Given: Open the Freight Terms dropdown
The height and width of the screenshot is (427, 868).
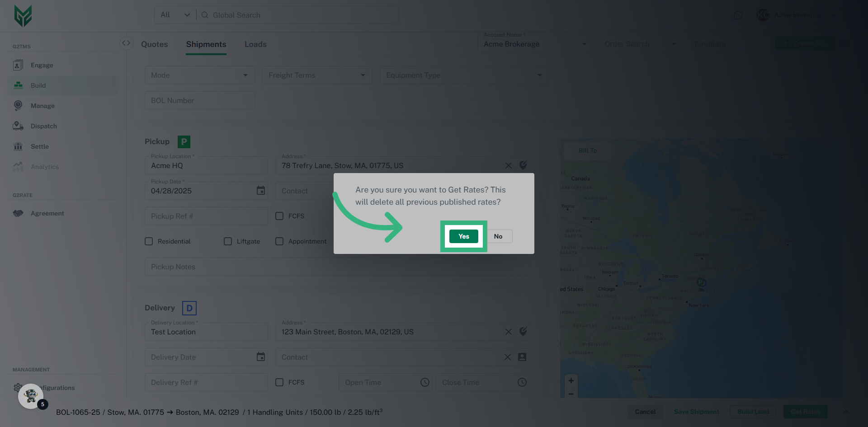Looking at the screenshot, I should point(317,75).
